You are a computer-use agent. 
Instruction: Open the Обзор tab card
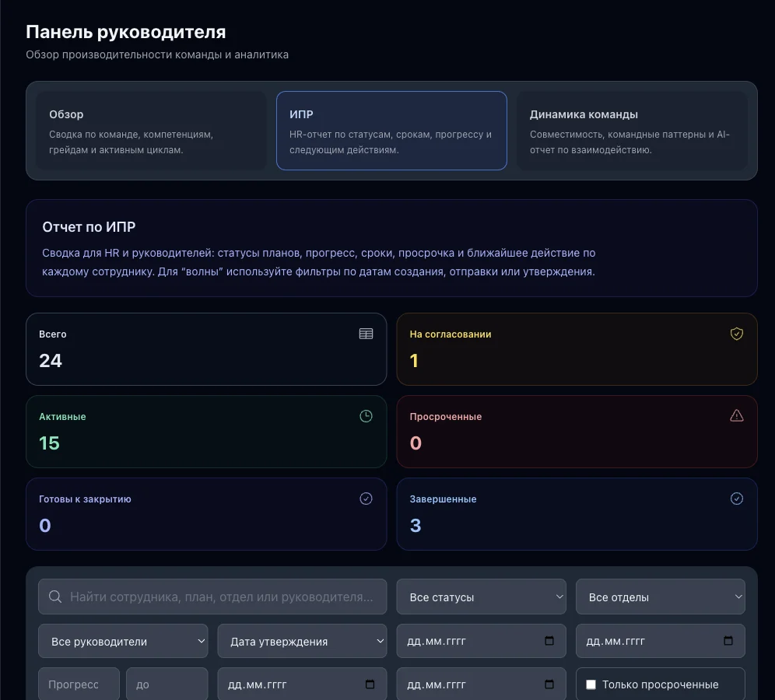point(151,131)
